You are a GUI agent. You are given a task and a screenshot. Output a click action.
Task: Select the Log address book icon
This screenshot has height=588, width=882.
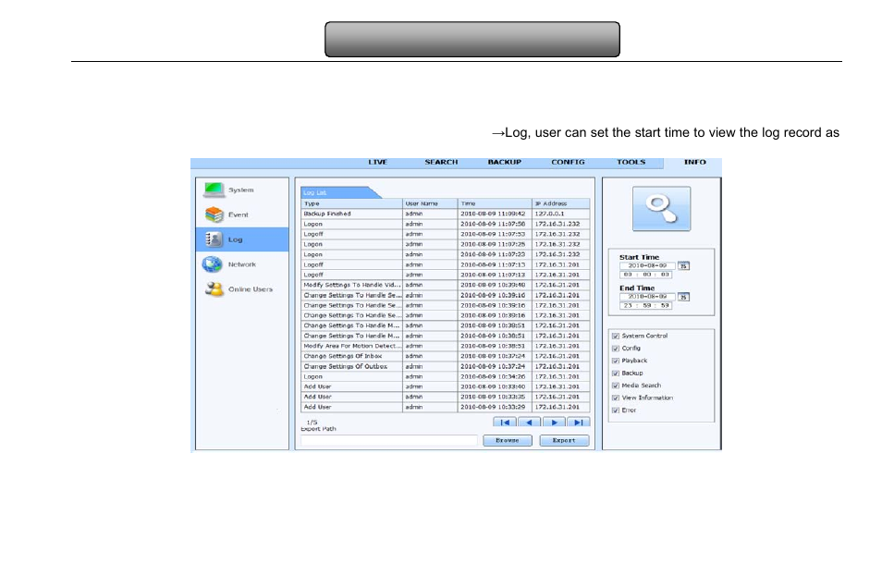[214, 239]
